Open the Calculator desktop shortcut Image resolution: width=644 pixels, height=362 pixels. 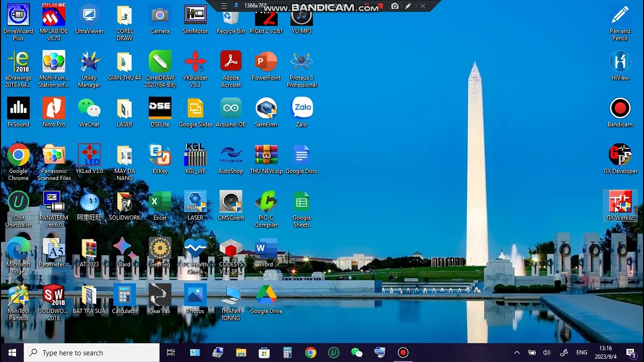tap(124, 299)
